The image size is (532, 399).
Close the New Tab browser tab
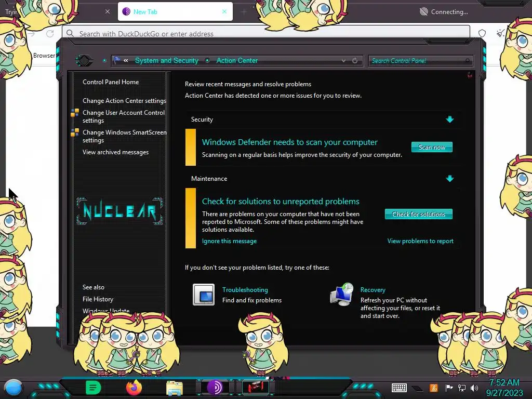tap(224, 11)
